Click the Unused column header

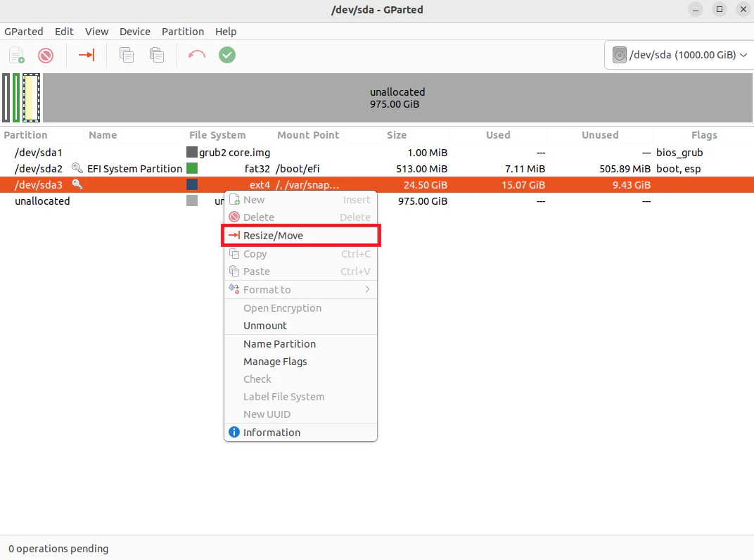[600, 135]
